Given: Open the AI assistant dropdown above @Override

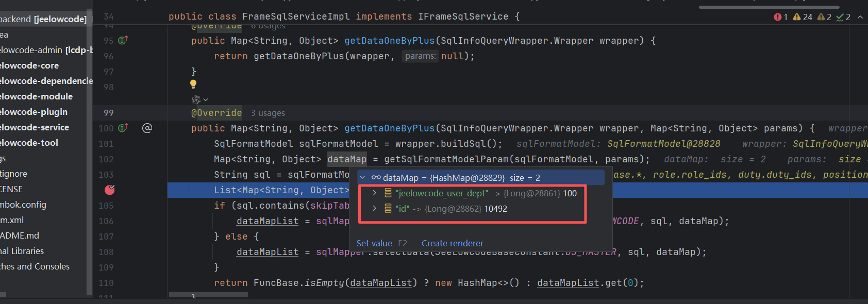Looking at the screenshot, I should pyautogui.click(x=199, y=99).
